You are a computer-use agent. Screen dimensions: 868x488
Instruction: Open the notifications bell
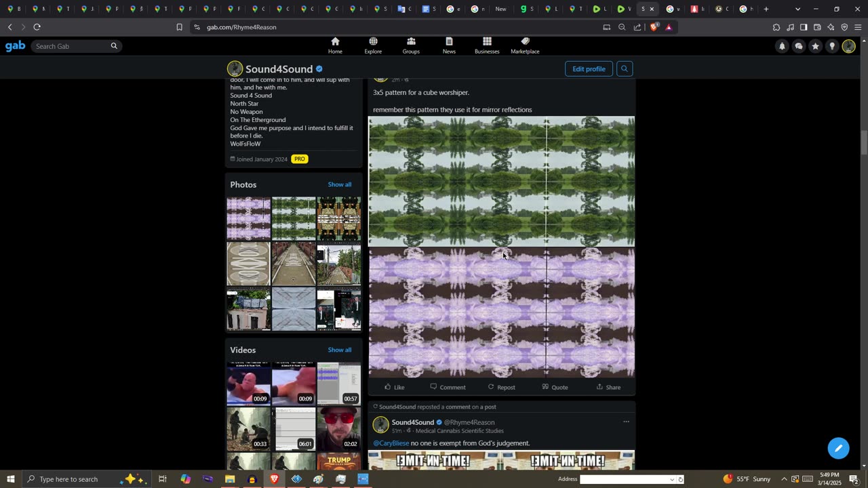pos(782,46)
